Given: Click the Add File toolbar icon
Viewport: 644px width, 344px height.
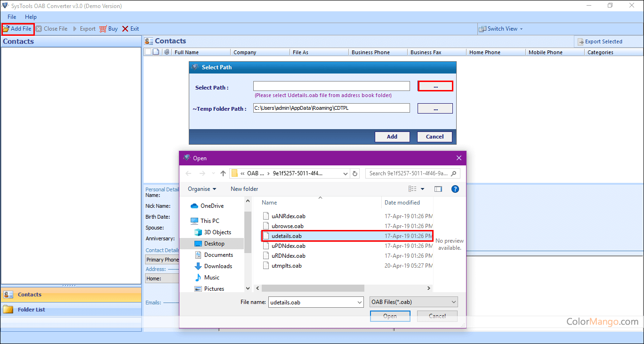Looking at the screenshot, I should [6, 29].
